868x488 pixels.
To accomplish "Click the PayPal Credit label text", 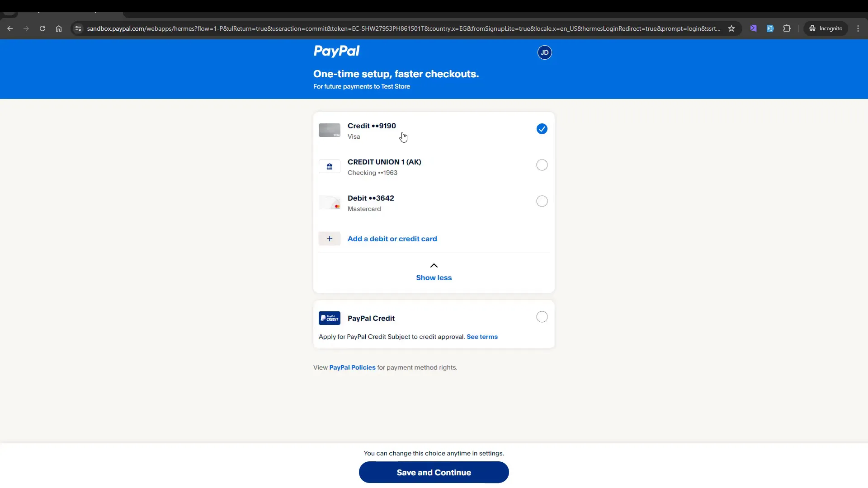I will pyautogui.click(x=371, y=318).
